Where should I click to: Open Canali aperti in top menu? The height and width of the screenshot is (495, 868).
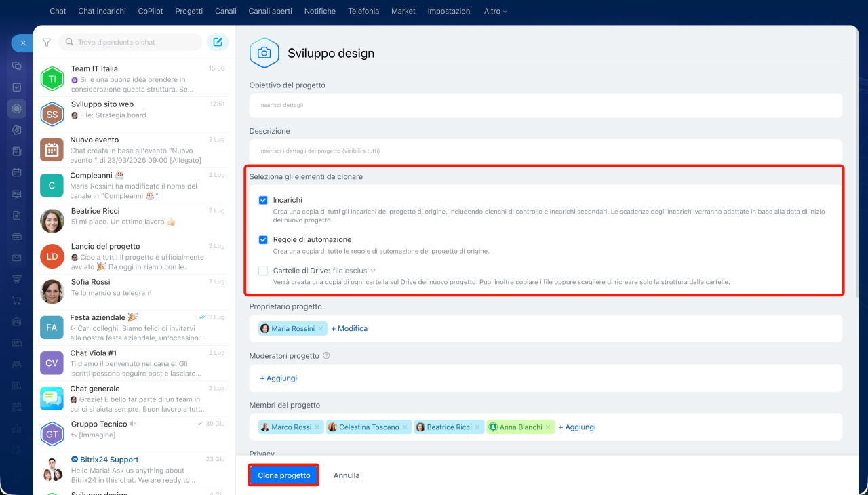(271, 11)
